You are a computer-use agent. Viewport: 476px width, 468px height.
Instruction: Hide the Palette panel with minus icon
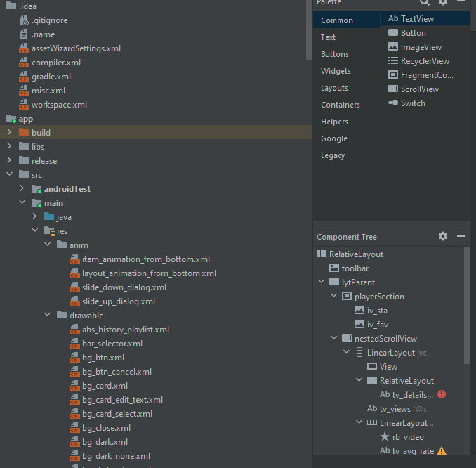(461, 1)
